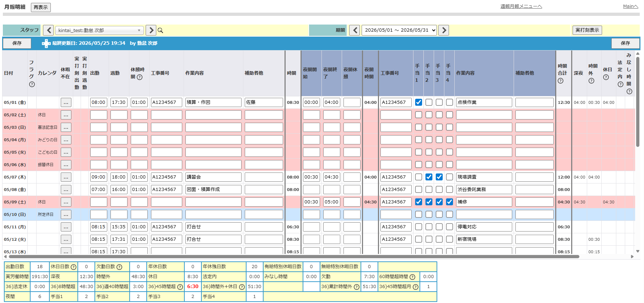644x303 pixels.
Task: Go to previous period arrow
Action: pyautogui.click(x=355, y=30)
